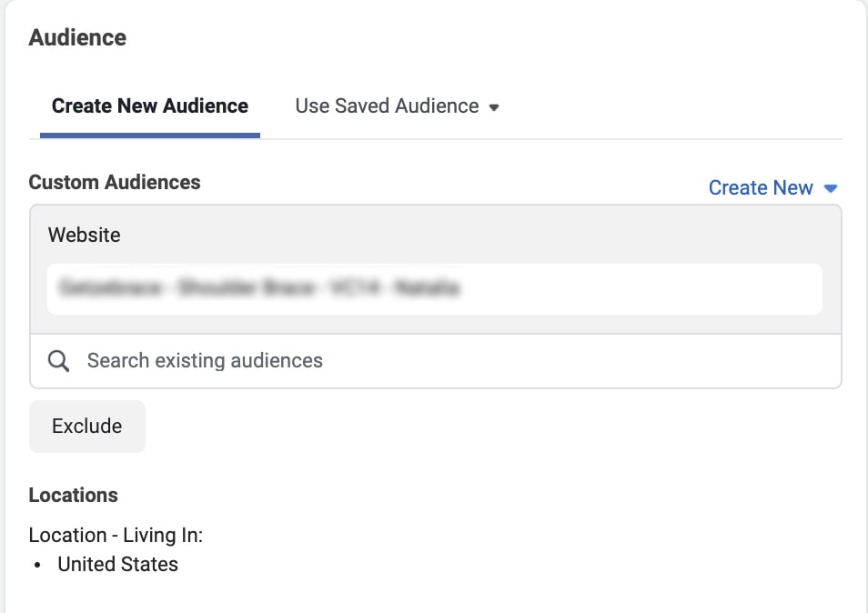Click the Locations heading
The width and height of the screenshot is (868, 613).
(x=74, y=496)
